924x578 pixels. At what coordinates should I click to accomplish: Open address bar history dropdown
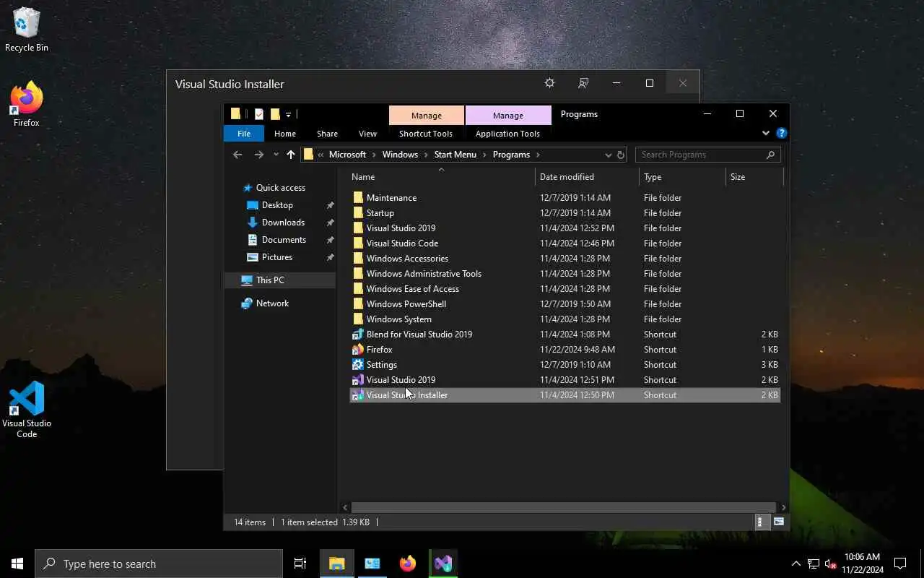pos(608,155)
